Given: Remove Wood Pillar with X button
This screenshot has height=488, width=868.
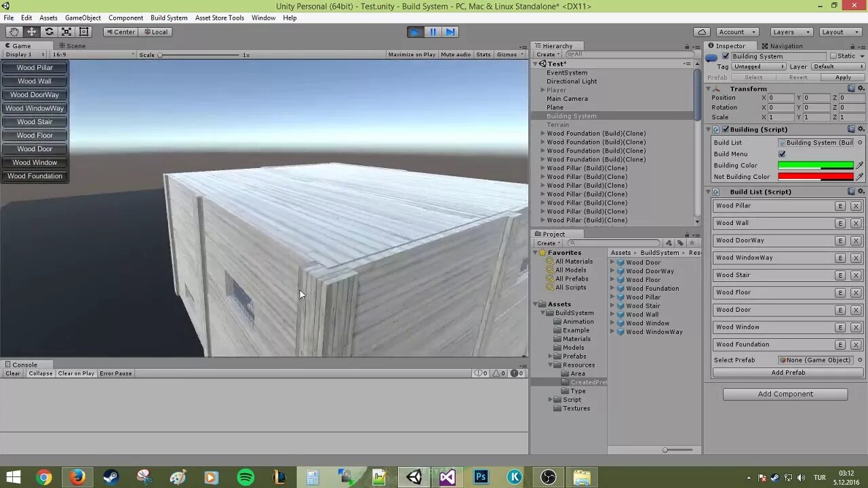Looking at the screenshot, I should pos(856,206).
